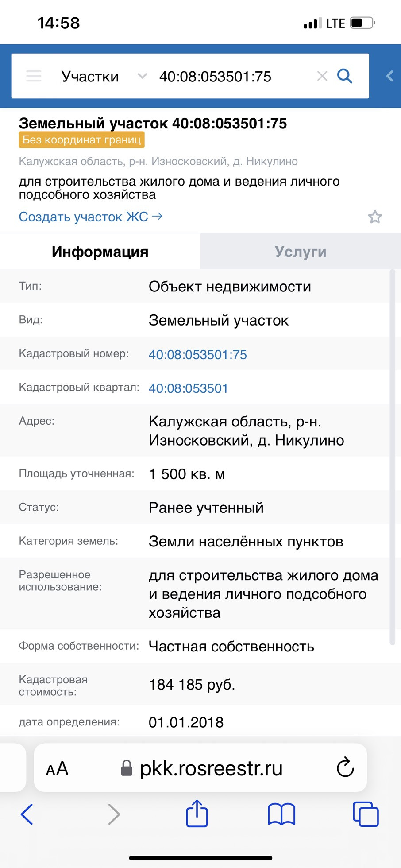Switch to the Услуги tab
Screen dimensions: 401x868
click(301, 252)
